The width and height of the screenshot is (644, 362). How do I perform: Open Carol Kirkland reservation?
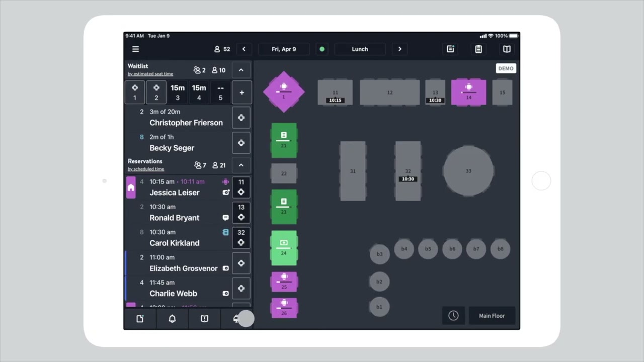click(x=178, y=237)
